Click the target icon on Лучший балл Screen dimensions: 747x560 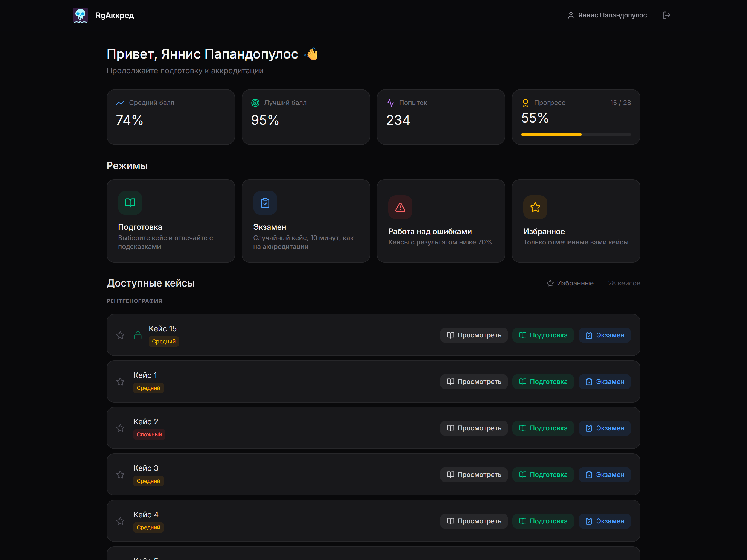[255, 103]
